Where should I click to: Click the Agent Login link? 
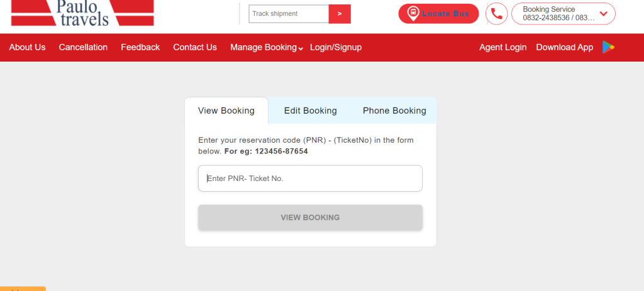point(502,47)
